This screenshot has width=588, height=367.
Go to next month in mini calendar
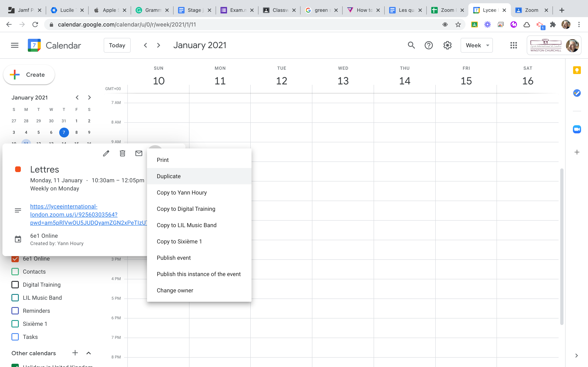[89, 98]
